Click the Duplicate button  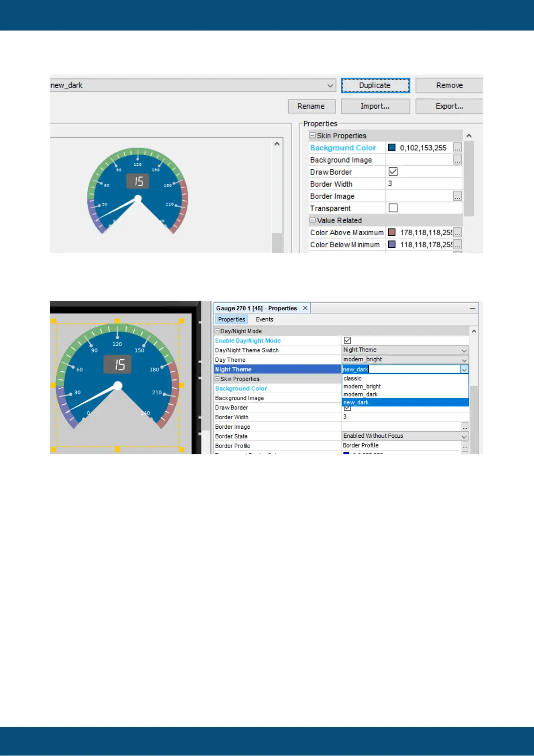point(375,85)
